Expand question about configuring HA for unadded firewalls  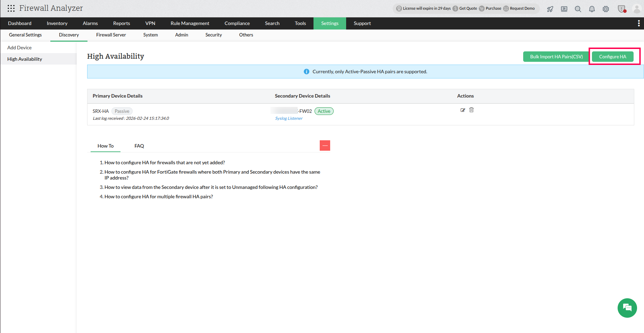[164, 162]
